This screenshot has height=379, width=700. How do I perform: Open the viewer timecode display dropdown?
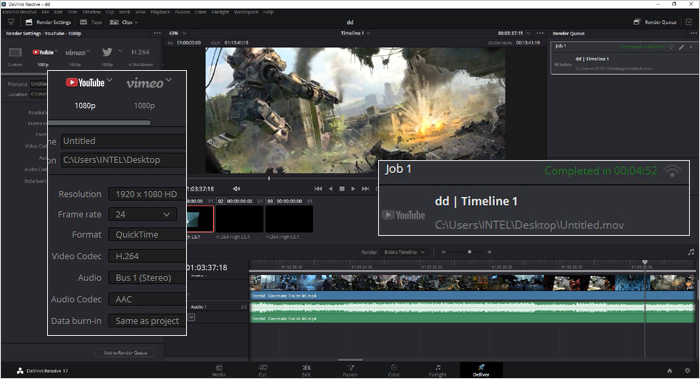click(x=514, y=33)
